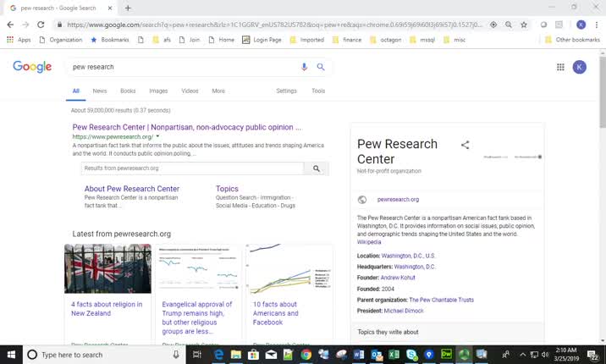Open the search Settings menu
The image size is (606, 364).
click(x=286, y=91)
